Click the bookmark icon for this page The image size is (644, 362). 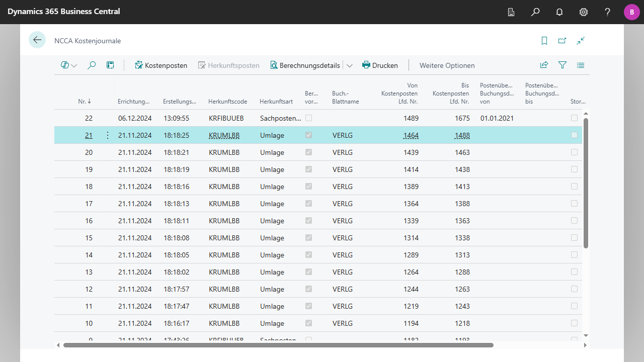click(544, 41)
